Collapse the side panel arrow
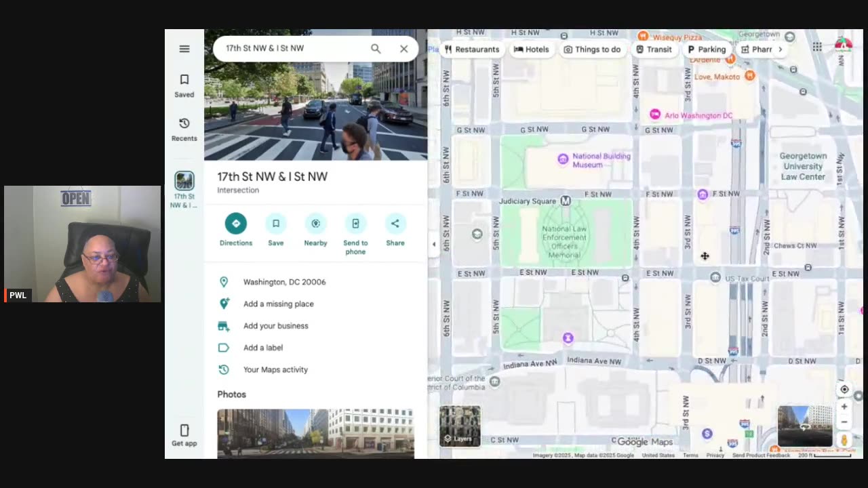Image resolution: width=868 pixels, height=488 pixels. [x=433, y=244]
